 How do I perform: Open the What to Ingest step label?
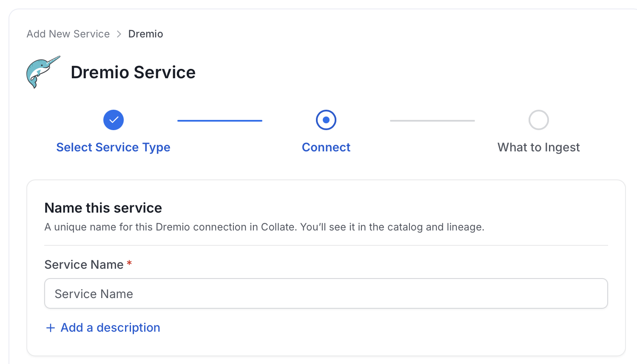[539, 147]
